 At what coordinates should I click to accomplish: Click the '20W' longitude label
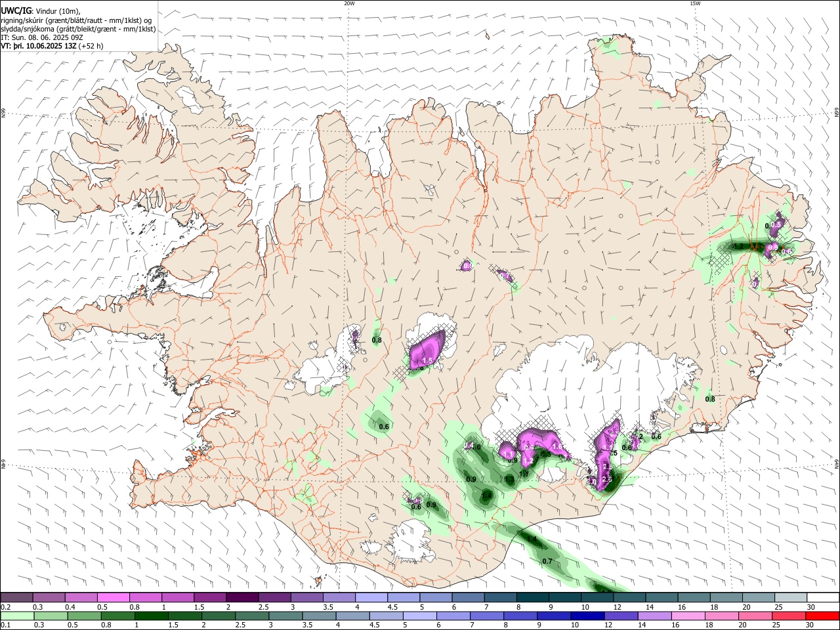point(349,3)
